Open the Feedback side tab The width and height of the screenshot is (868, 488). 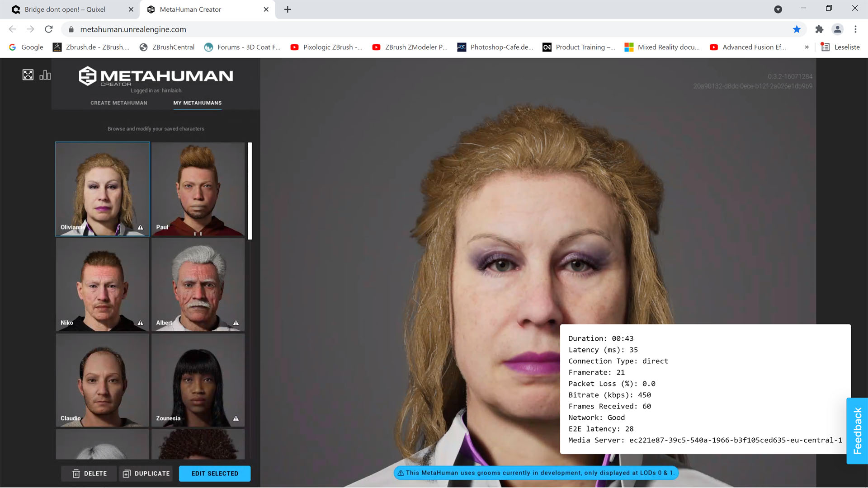click(x=857, y=431)
